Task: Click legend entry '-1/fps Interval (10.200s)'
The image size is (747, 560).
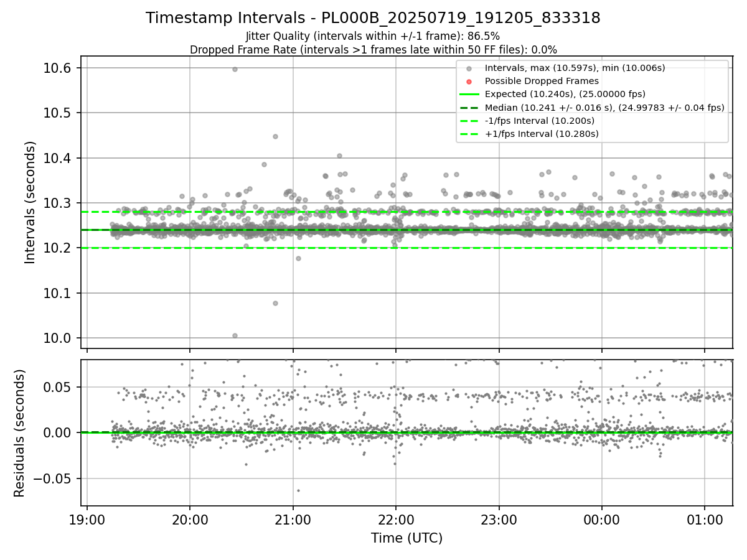Action: coord(540,120)
